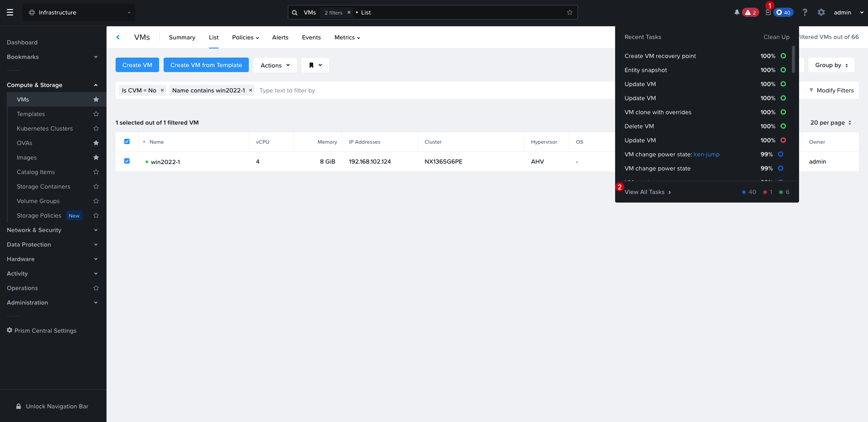Expand the Network & Security section
Viewport: 868px width, 422px height.
[53, 230]
